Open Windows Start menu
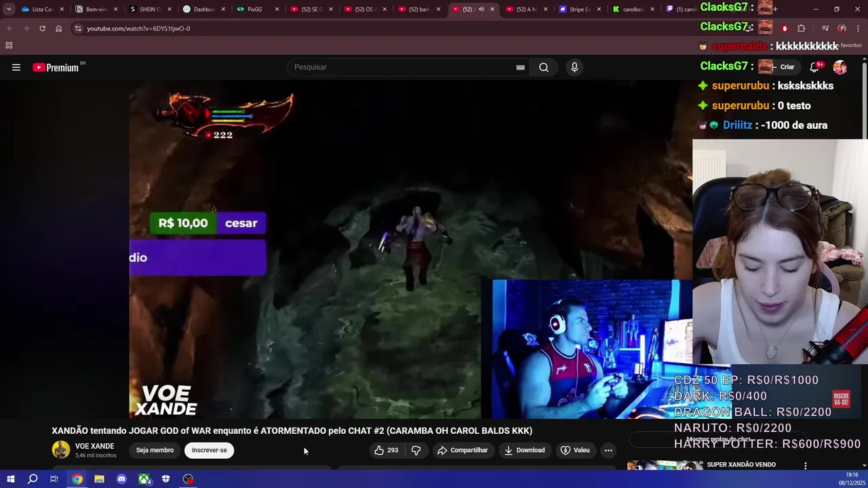Screen dimensions: 868x488 10,479
